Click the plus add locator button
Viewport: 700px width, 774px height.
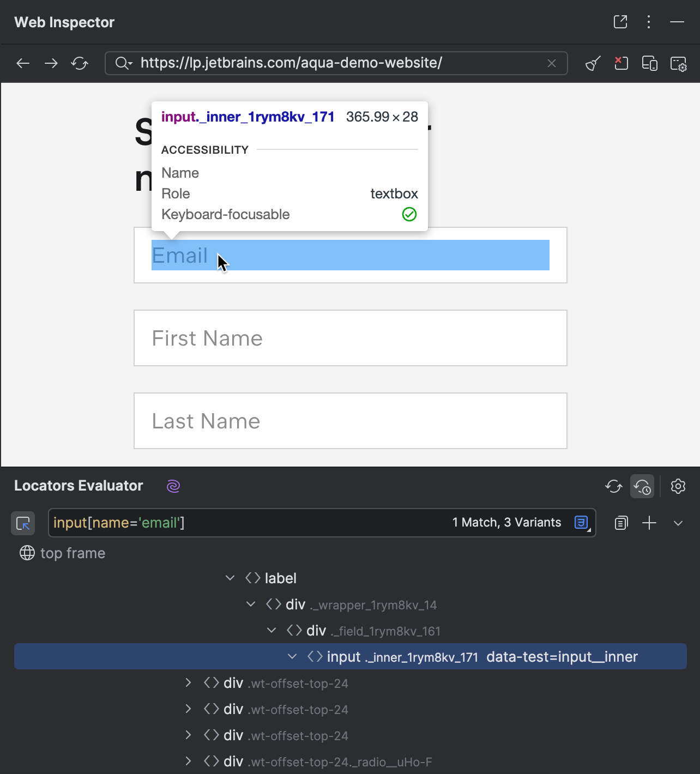click(x=649, y=523)
